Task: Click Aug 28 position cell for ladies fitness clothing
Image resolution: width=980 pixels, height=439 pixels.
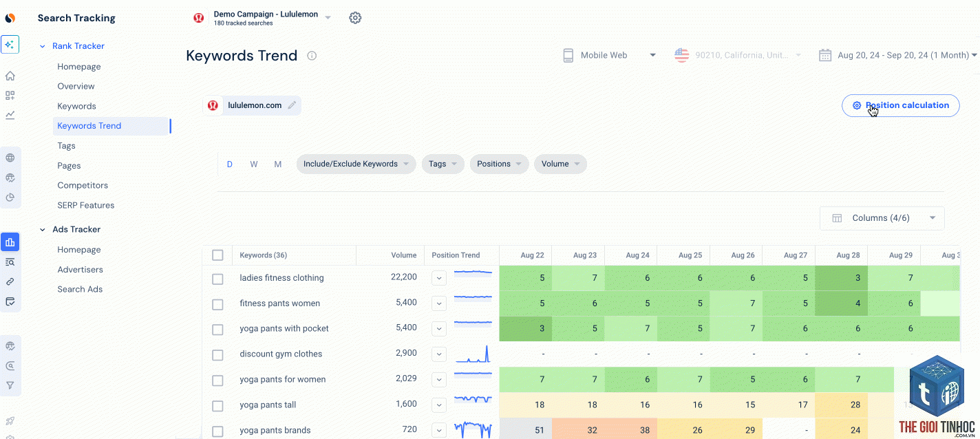Action: [x=841, y=278]
